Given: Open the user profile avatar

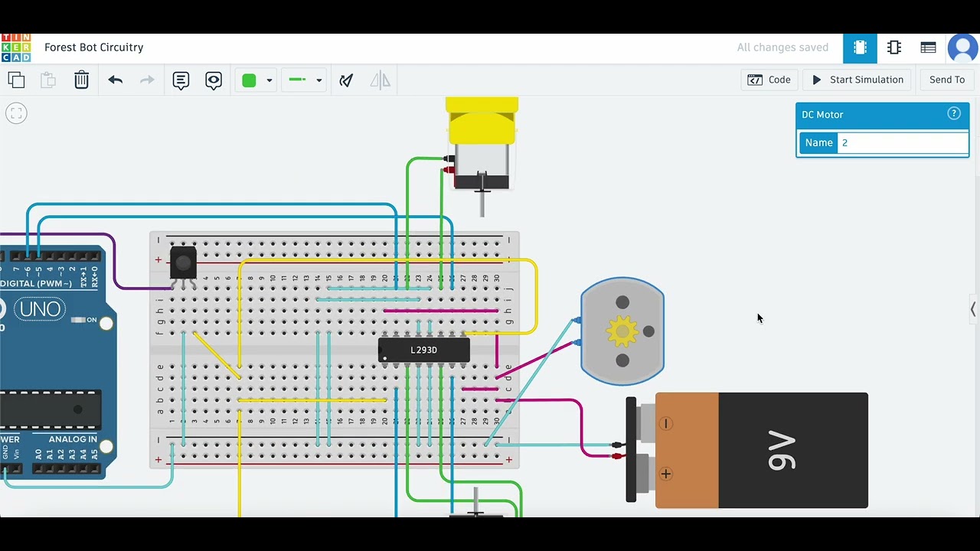Looking at the screenshot, I should 962,47.
